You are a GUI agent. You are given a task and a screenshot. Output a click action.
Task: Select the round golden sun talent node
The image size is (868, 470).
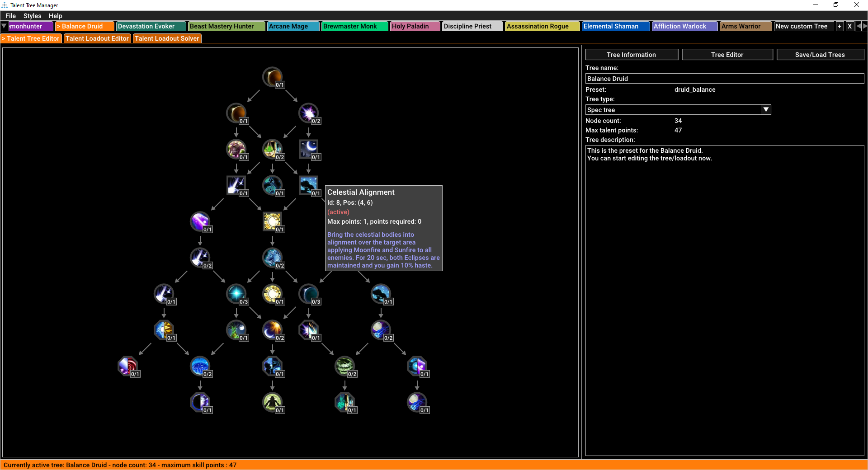(x=273, y=294)
